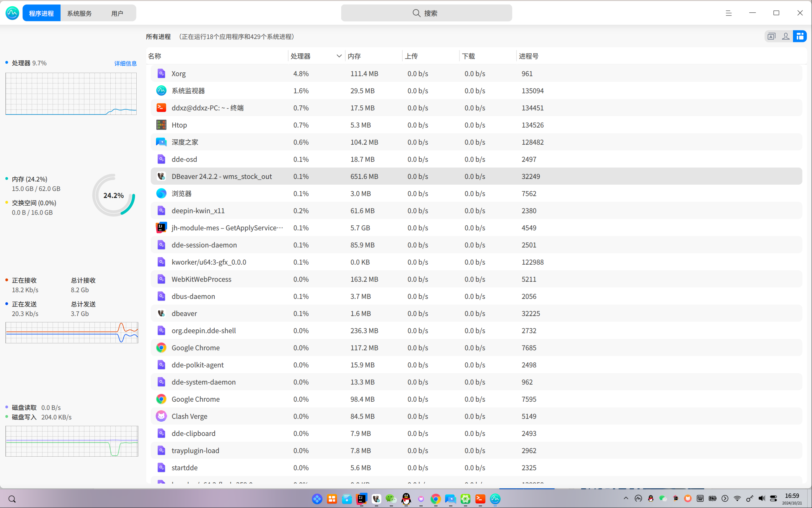This screenshot has height=508, width=812.
Task: Click the Wi-Fi tray icon
Action: click(x=737, y=498)
